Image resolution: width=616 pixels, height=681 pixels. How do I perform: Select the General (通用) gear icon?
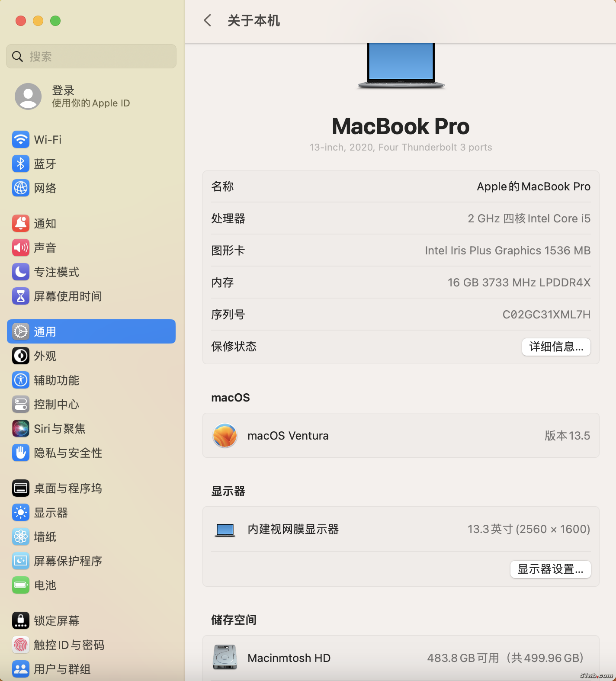click(21, 331)
